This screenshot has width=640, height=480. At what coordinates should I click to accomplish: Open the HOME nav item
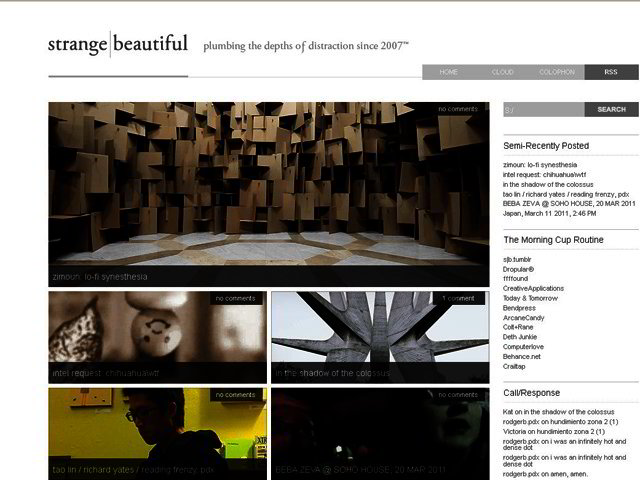click(x=448, y=72)
